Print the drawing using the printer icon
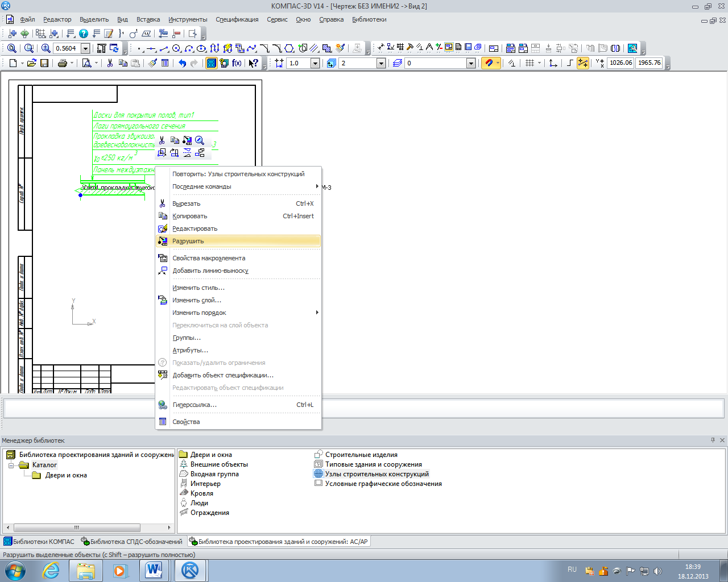This screenshot has height=582, width=728. (x=62, y=63)
